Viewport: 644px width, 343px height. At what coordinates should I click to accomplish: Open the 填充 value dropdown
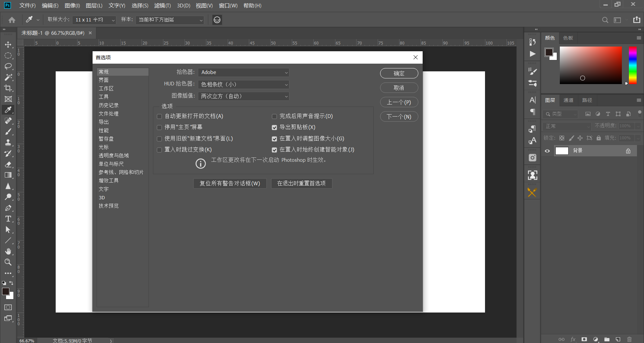638,138
